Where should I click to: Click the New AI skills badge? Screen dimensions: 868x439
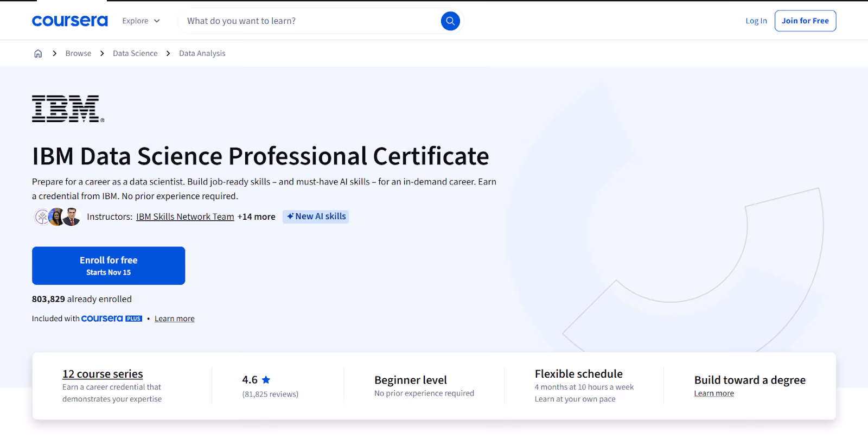316,217
